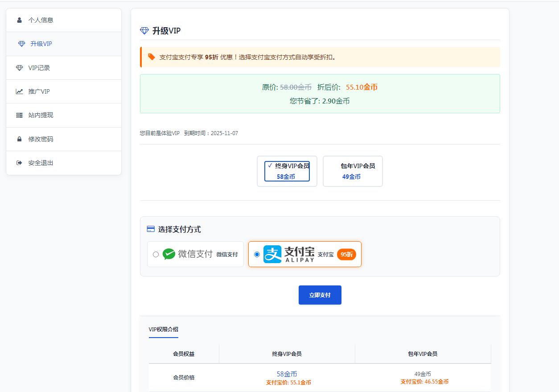Click the logout icon beside 安全退出
Image resolution: width=559 pixels, height=392 pixels.
pos(19,162)
